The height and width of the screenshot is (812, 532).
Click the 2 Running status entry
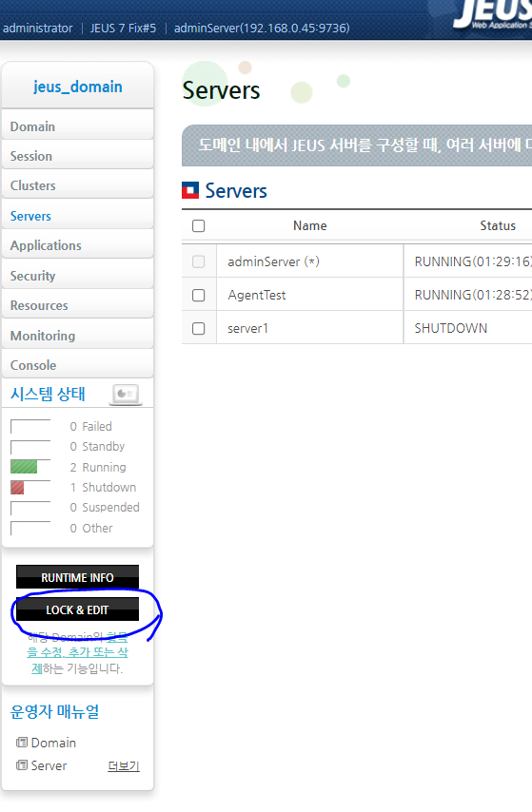[x=98, y=467]
